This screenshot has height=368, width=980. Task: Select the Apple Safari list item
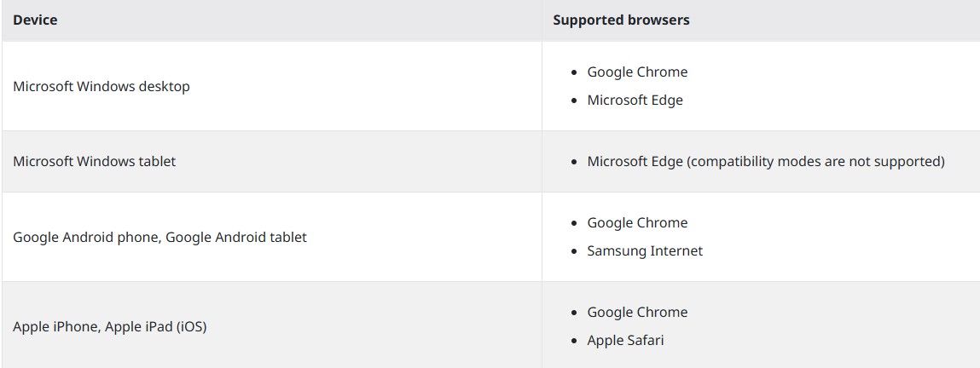(x=625, y=340)
